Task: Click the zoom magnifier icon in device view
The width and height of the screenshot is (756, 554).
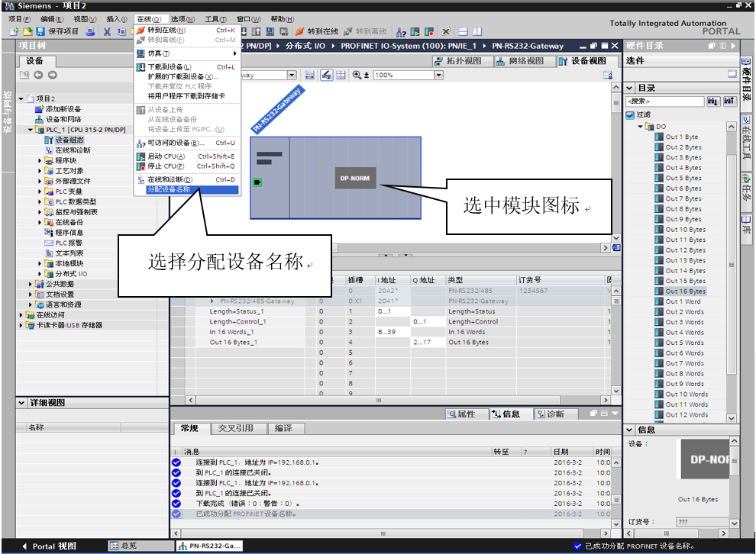Action: pyautogui.click(x=357, y=75)
